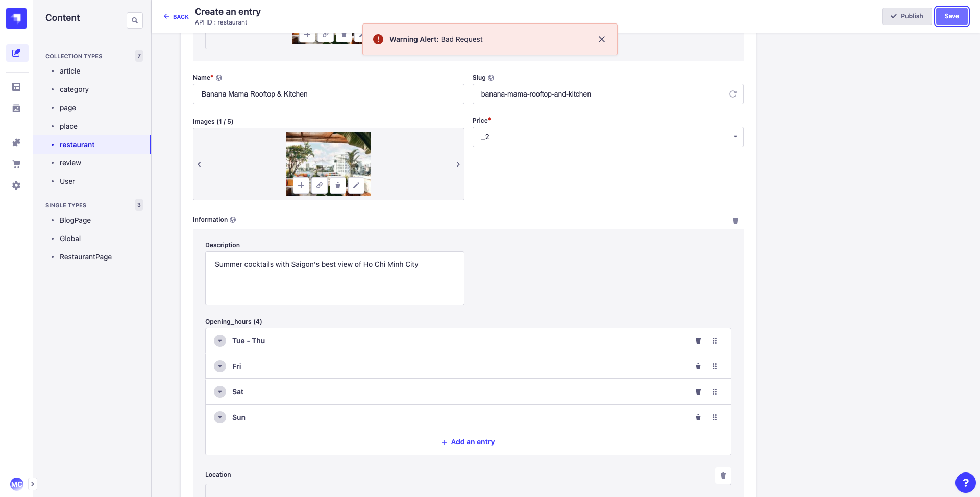Delete the Information component trash icon
The height and width of the screenshot is (497, 980).
point(736,221)
